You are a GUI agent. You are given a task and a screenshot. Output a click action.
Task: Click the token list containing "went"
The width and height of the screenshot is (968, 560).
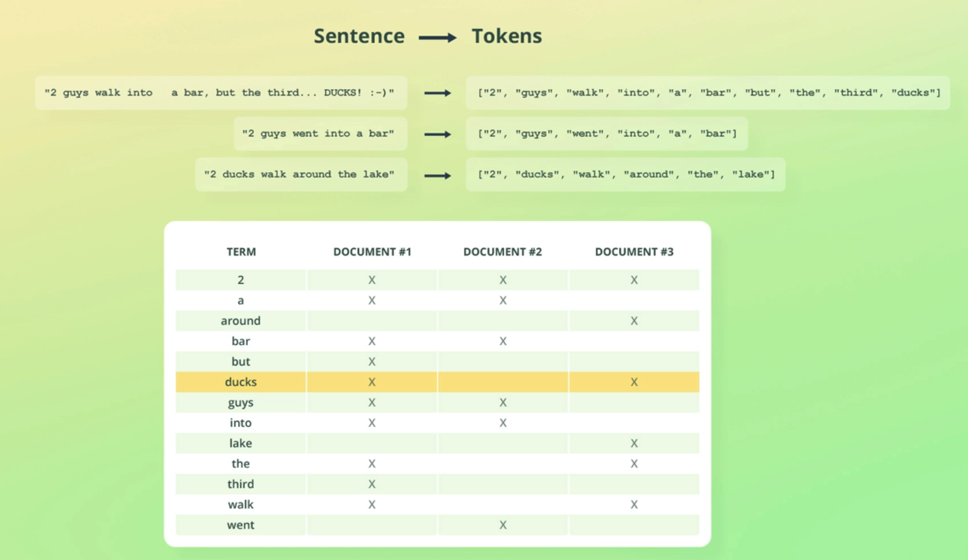(x=607, y=134)
